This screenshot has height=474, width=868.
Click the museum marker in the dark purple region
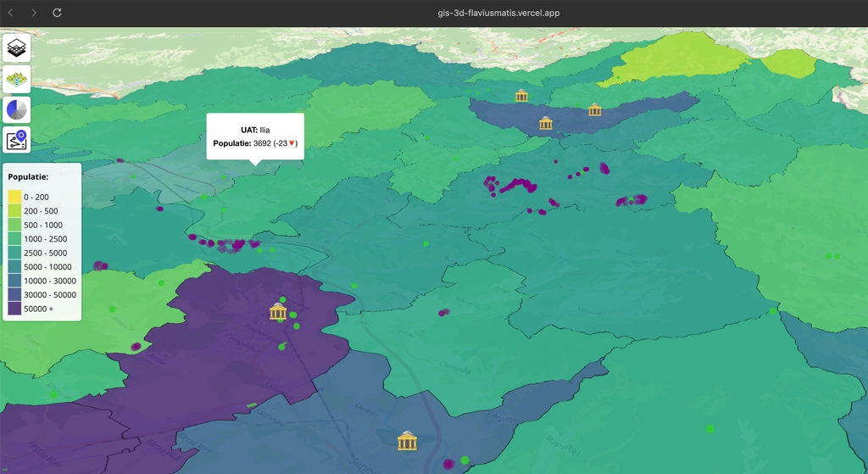click(278, 311)
